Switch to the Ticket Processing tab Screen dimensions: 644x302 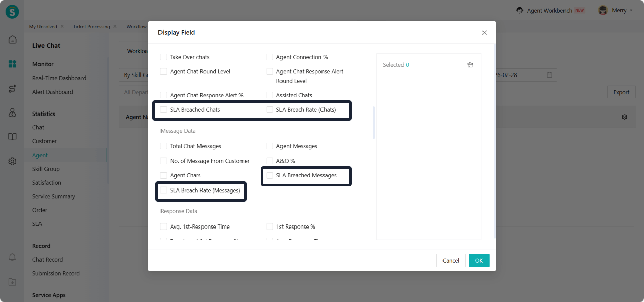point(91,27)
